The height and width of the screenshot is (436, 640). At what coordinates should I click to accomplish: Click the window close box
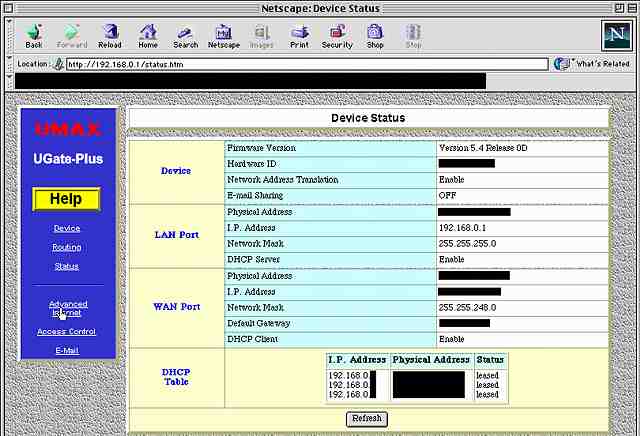pyautogui.click(x=8, y=8)
